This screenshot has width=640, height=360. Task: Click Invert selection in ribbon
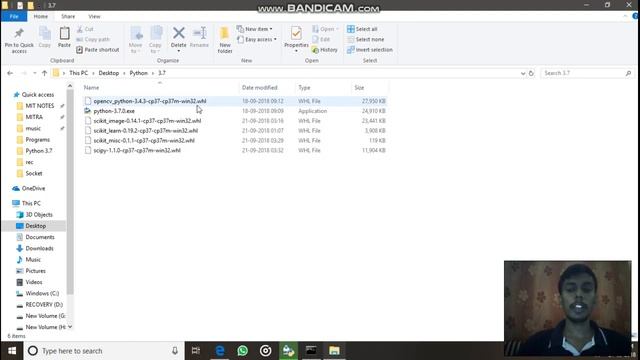coord(370,49)
